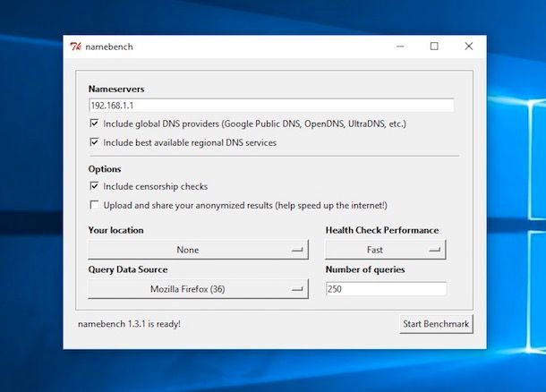The height and width of the screenshot is (392, 546).
Task: Open the Your location dropdown
Action: [x=198, y=250]
